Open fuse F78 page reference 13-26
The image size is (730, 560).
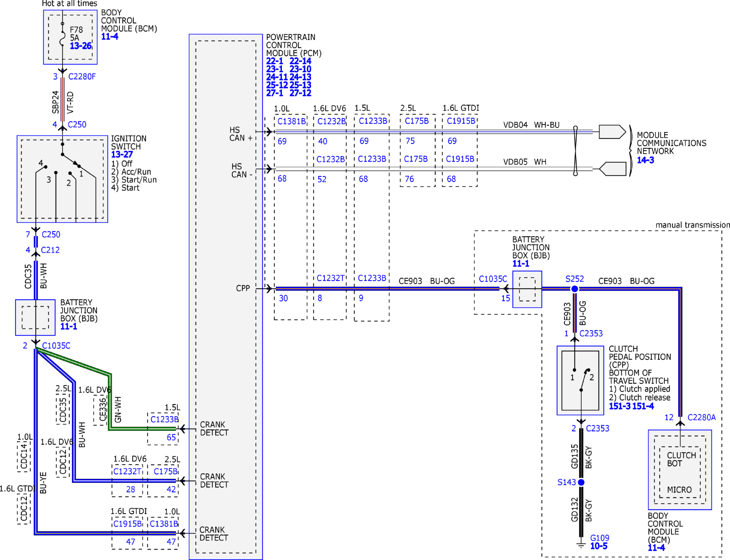pyautogui.click(x=81, y=46)
